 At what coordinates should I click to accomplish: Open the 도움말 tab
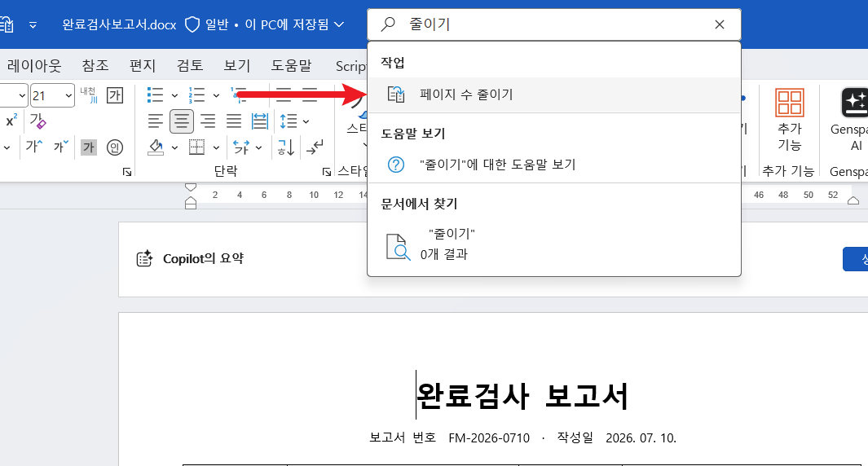tap(291, 65)
